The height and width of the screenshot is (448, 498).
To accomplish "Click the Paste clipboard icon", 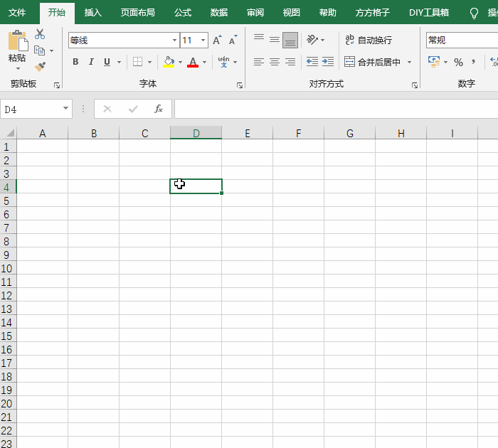I will [x=18, y=41].
